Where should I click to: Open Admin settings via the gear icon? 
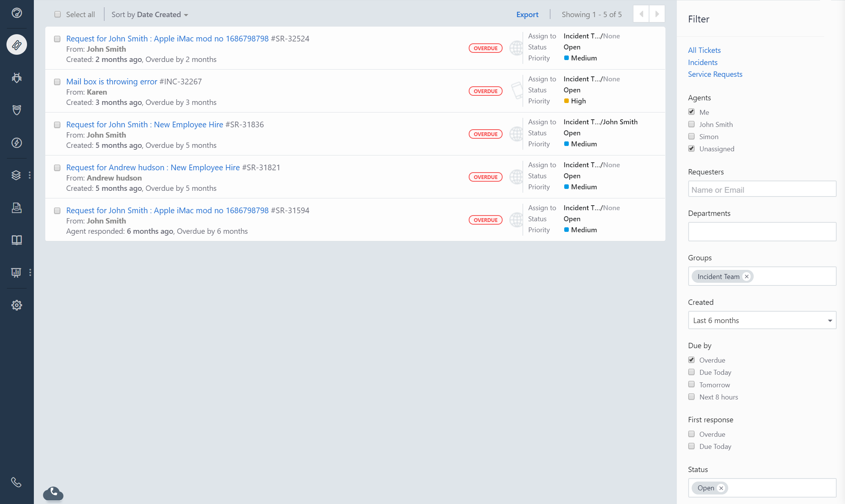17,305
